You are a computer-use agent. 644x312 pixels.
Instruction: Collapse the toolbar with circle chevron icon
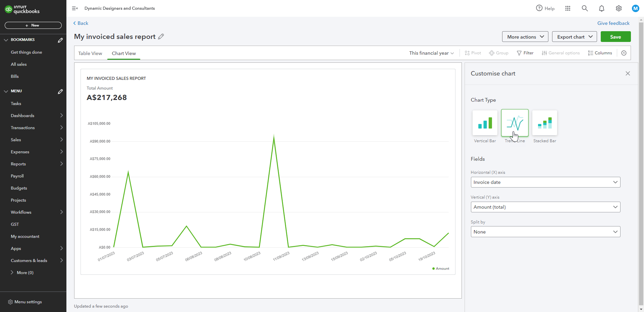coord(624,53)
